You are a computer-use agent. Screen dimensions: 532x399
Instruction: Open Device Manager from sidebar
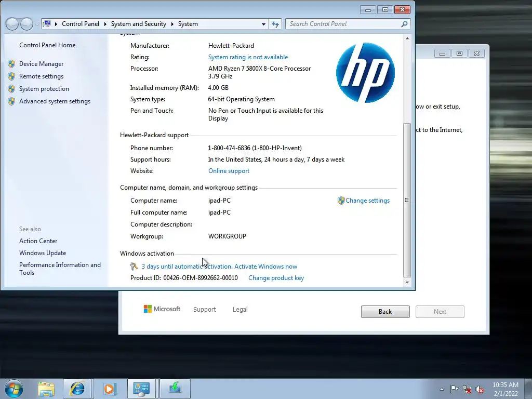41,64
